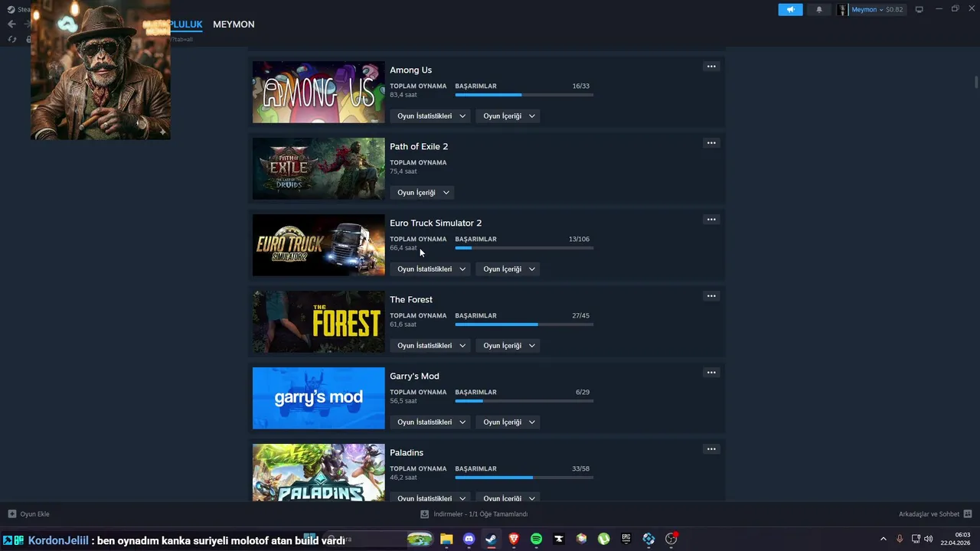Open File Explorer from taskbar
Screen dimensions: 980x551
coord(446,540)
